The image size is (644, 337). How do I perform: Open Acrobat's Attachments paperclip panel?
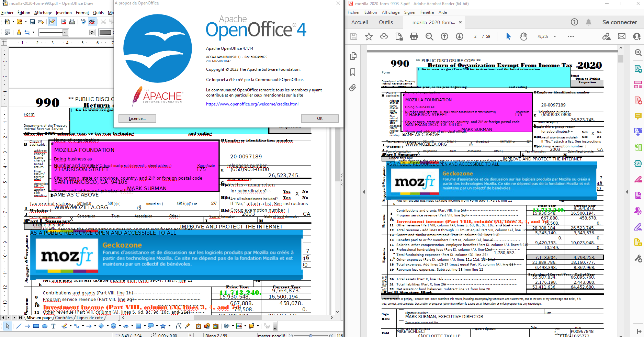[353, 88]
